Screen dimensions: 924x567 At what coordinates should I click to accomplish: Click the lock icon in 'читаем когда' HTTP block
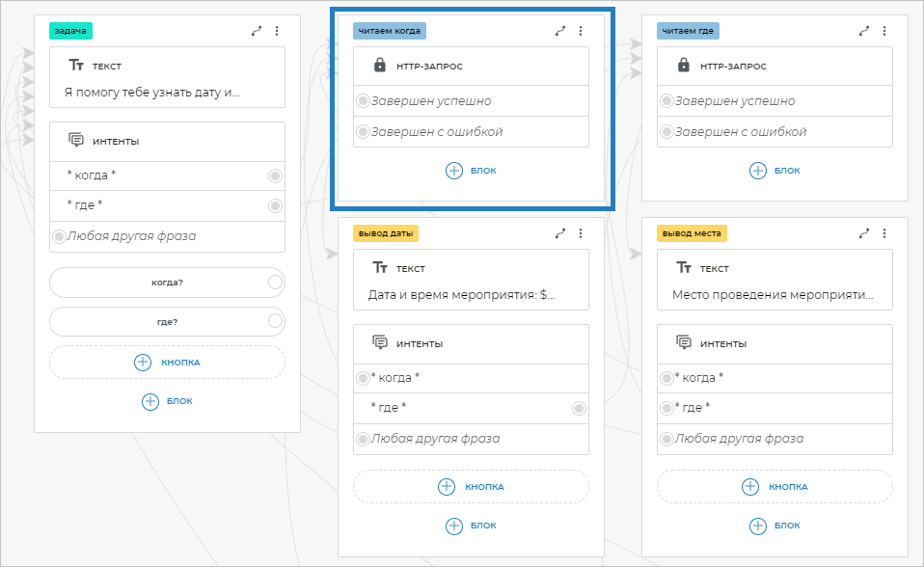point(380,66)
